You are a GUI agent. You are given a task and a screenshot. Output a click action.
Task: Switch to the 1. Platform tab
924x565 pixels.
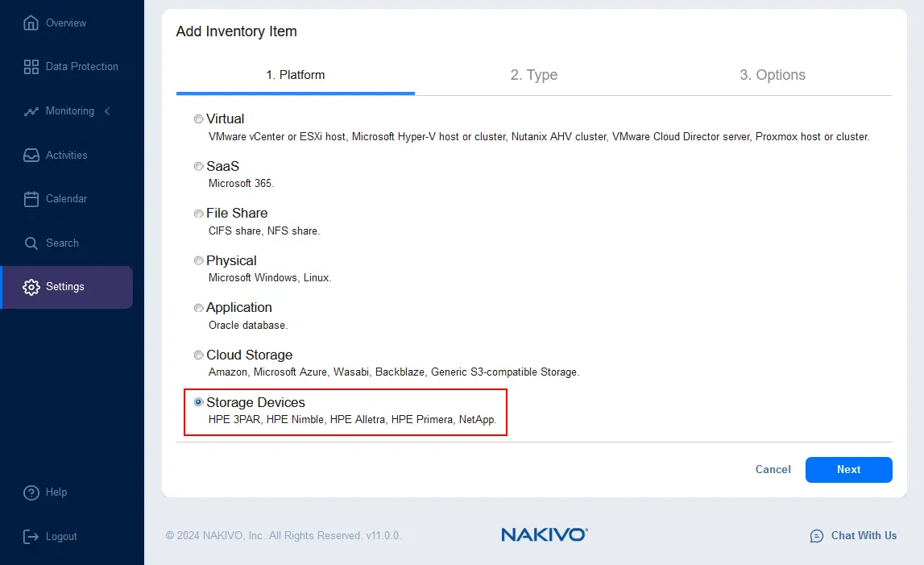tap(295, 75)
